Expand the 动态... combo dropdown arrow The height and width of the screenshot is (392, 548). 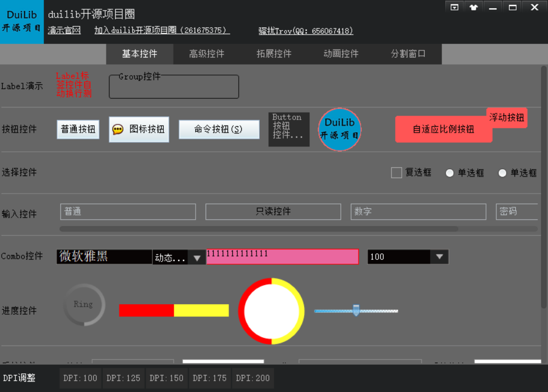pos(197,258)
